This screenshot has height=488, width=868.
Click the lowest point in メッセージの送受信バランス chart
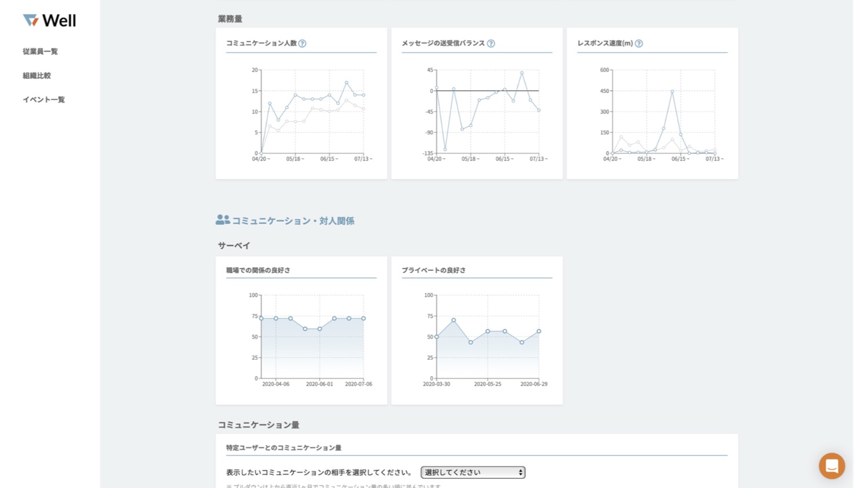(445, 150)
